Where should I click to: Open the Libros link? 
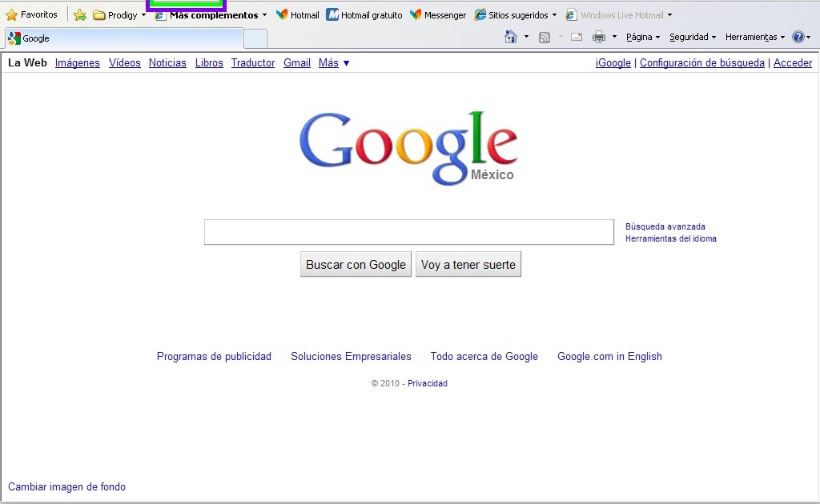[x=209, y=62]
